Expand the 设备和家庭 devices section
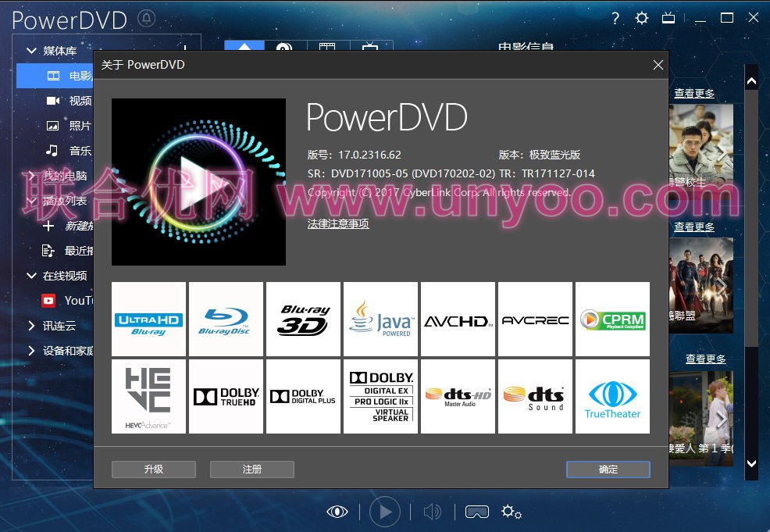Screen dimensions: 770x532 tap(31, 351)
